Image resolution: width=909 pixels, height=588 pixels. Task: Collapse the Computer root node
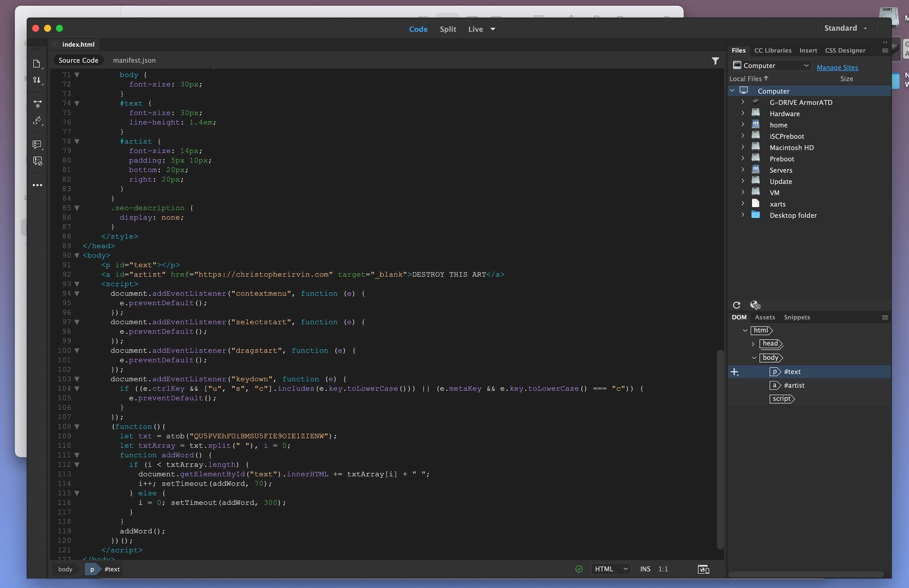pyautogui.click(x=732, y=91)
